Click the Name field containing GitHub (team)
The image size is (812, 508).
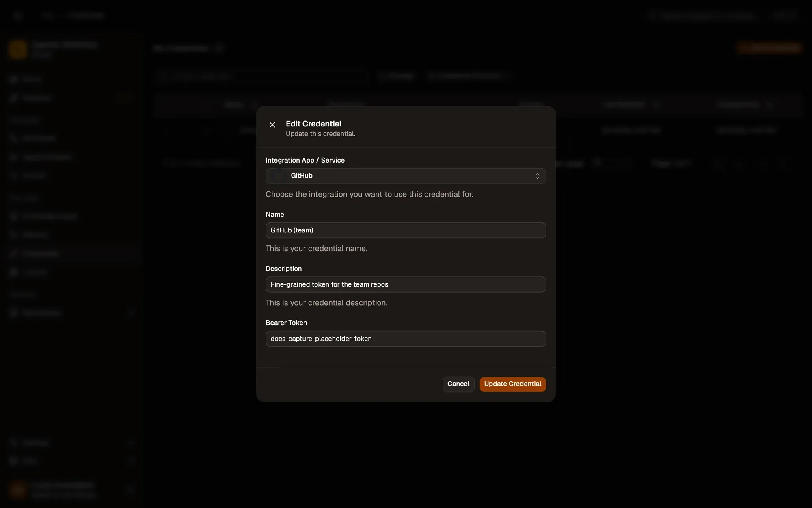406,230
